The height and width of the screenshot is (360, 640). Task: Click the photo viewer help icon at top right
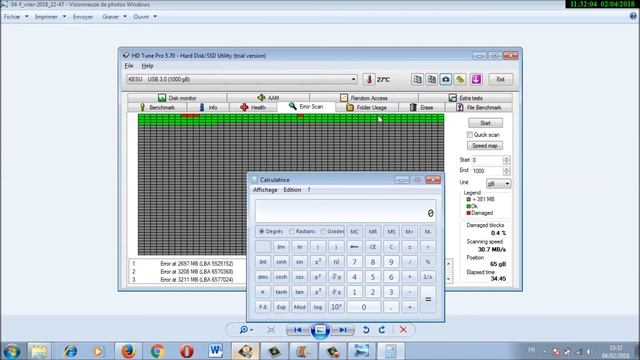(x=633, y=16)
